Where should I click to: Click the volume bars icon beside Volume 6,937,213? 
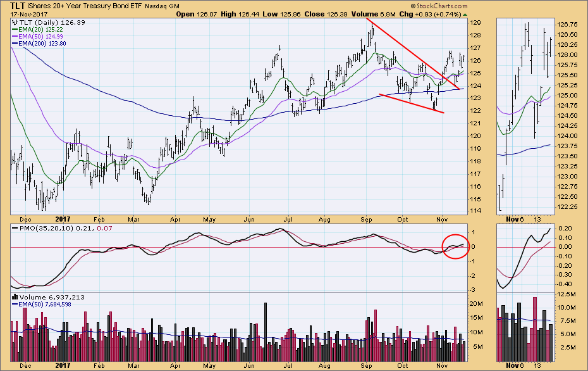coord(15,297)
